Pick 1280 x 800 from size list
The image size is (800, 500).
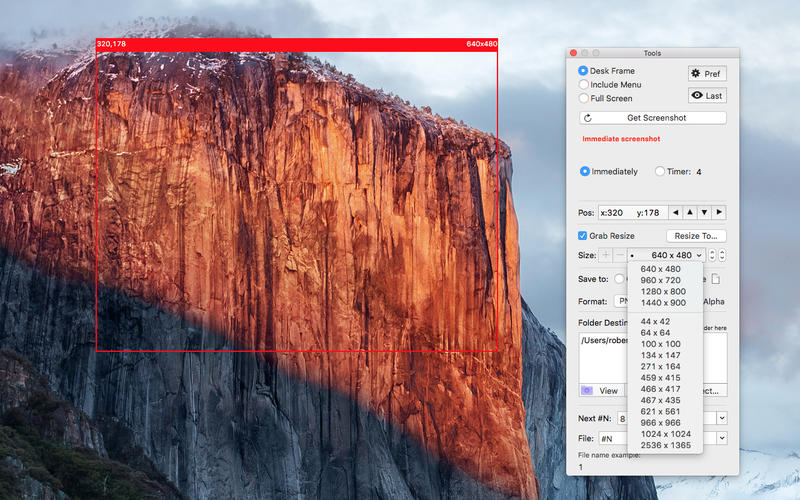[x=664, y=291]
